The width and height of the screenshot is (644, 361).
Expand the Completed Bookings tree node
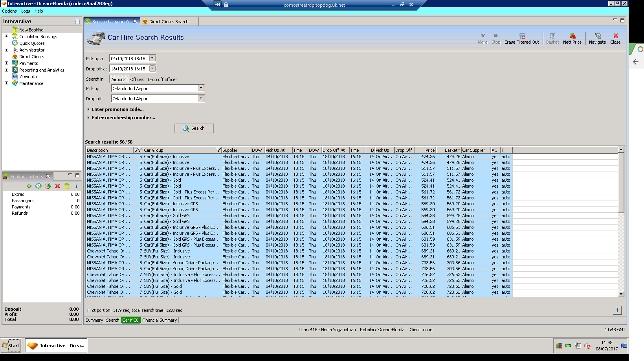click(x=6, y=36)
